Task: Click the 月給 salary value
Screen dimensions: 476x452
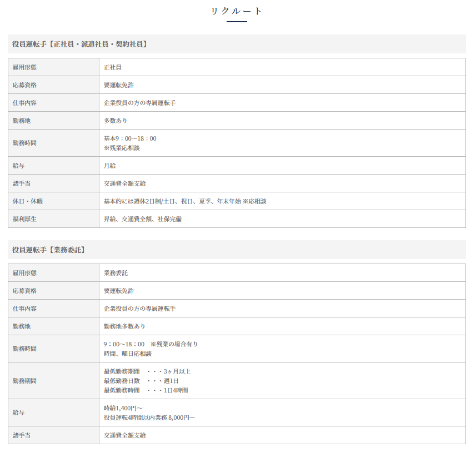Action: click(x=110, y=166)
